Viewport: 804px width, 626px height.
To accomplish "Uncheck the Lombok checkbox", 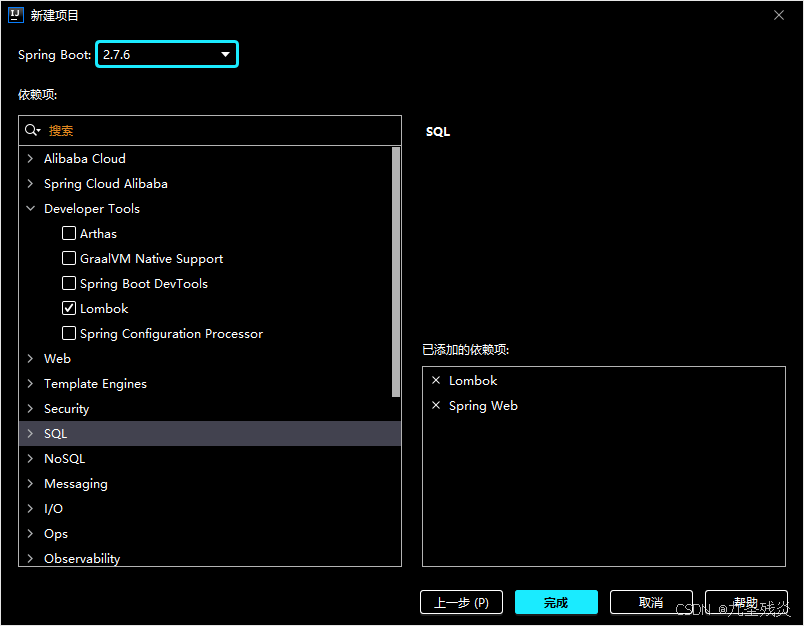I will tap(69, 308).
